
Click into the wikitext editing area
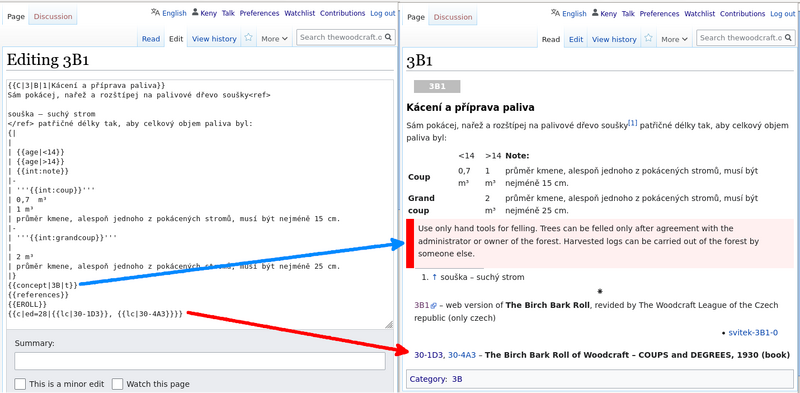(x=200, y=204)
